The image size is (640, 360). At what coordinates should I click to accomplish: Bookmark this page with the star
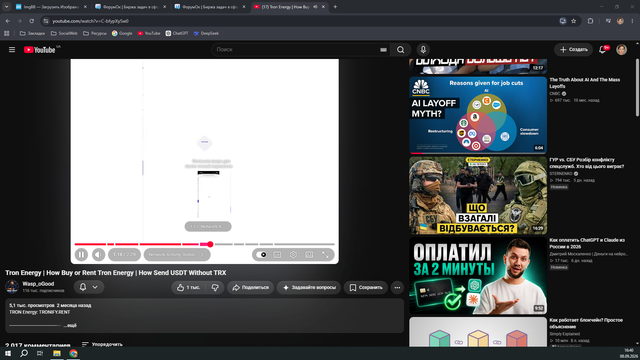[x=573, y=21]
